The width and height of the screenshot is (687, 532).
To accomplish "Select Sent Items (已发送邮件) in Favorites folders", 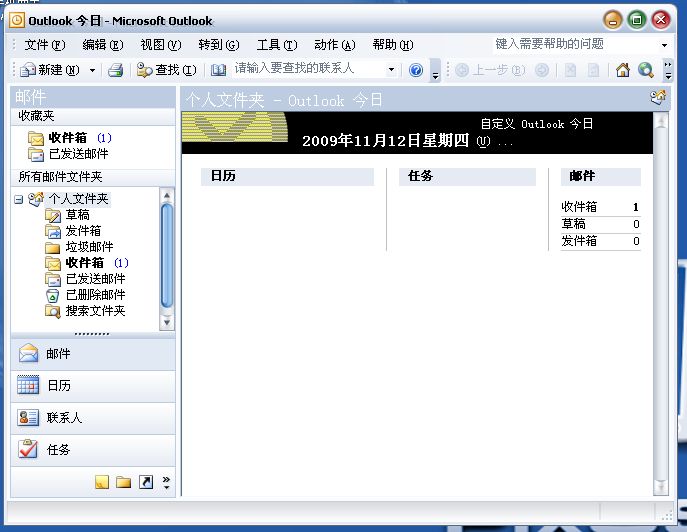I will click(x=68, y=154).
